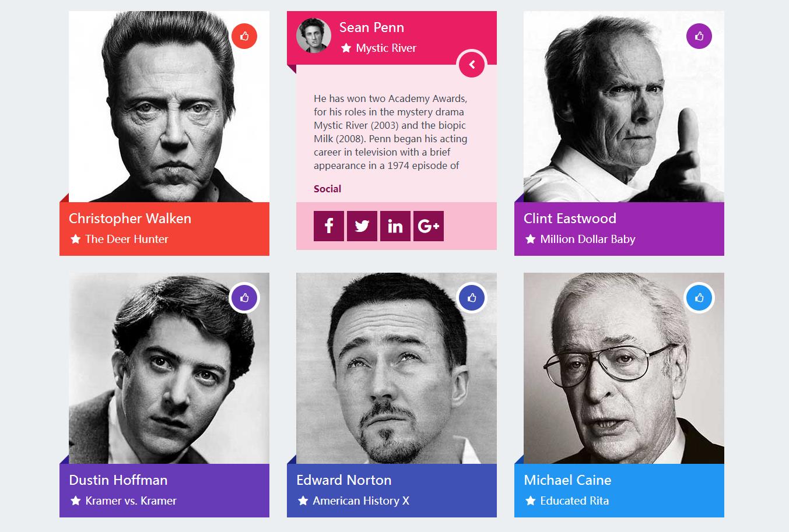Click the thumbs-up on Dustin Hoffman's card

244,298
